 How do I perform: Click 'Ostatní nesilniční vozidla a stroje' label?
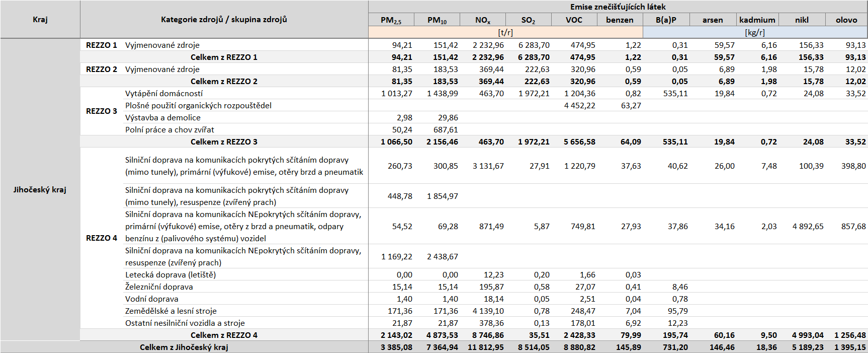tap(185, 323)
